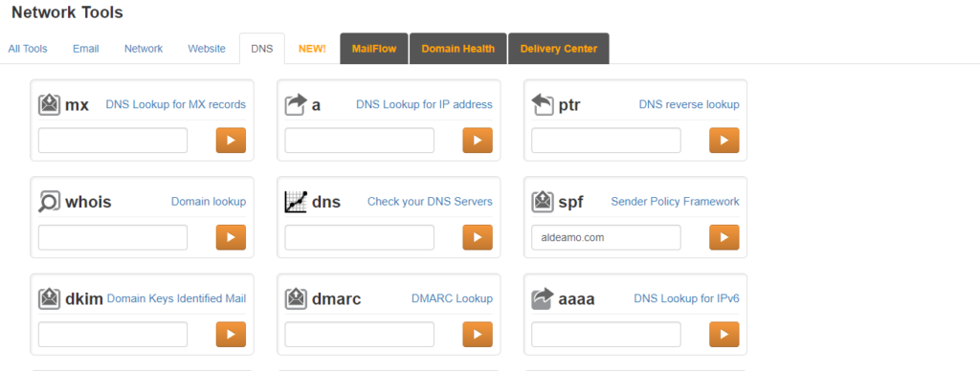Switch to the MailFlow tab
980x371 pixels.
point(374,49)
